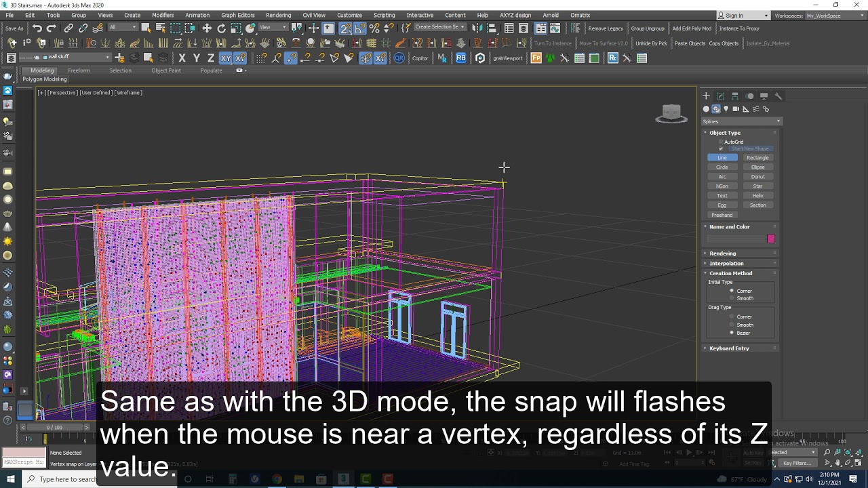Click the QR round icon
Image resolution: width=868 pixels, height=488 pixels.
(x=399, y=58)
